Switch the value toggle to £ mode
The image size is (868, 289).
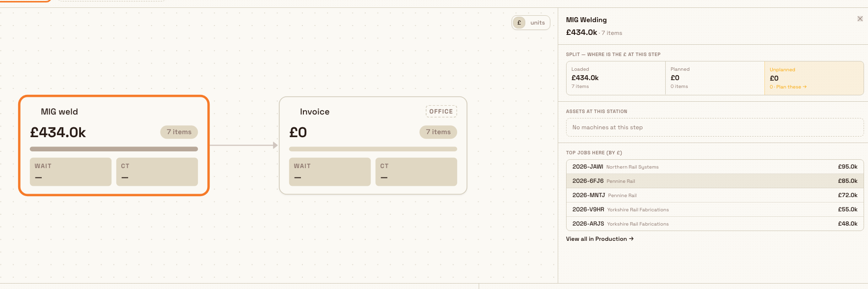519,23
